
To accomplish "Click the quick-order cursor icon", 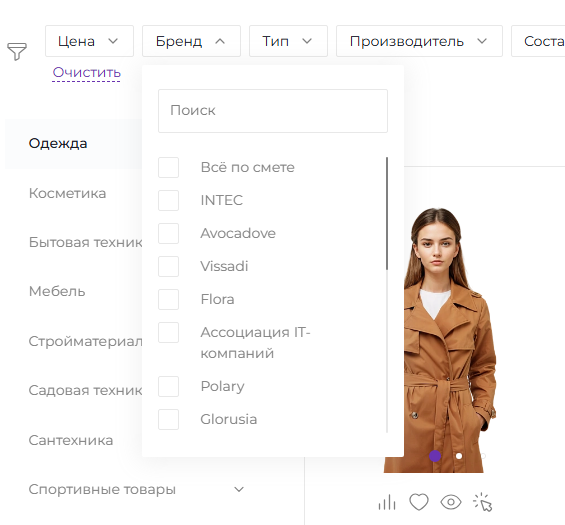I will (482, 502).
